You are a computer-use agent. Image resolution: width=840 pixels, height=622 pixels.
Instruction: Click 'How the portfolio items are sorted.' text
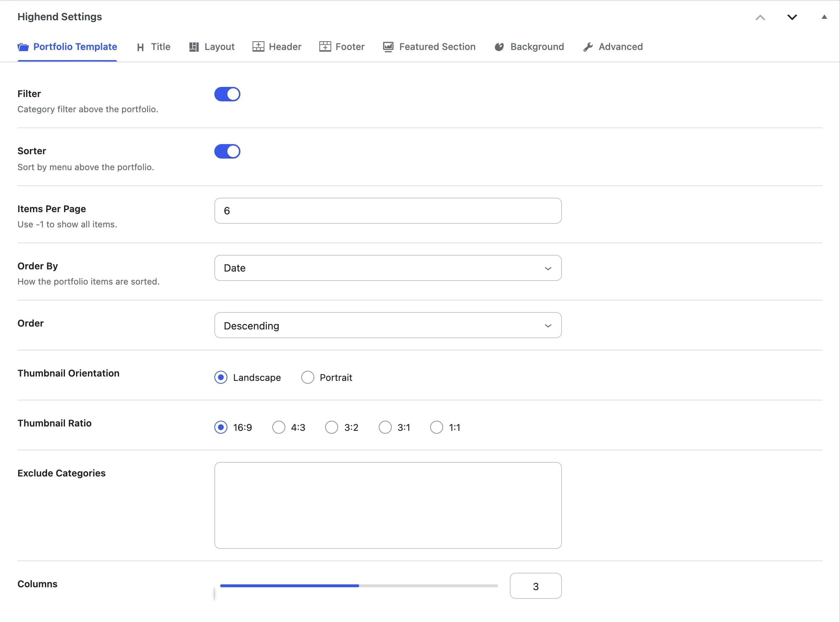coord(88,282)
